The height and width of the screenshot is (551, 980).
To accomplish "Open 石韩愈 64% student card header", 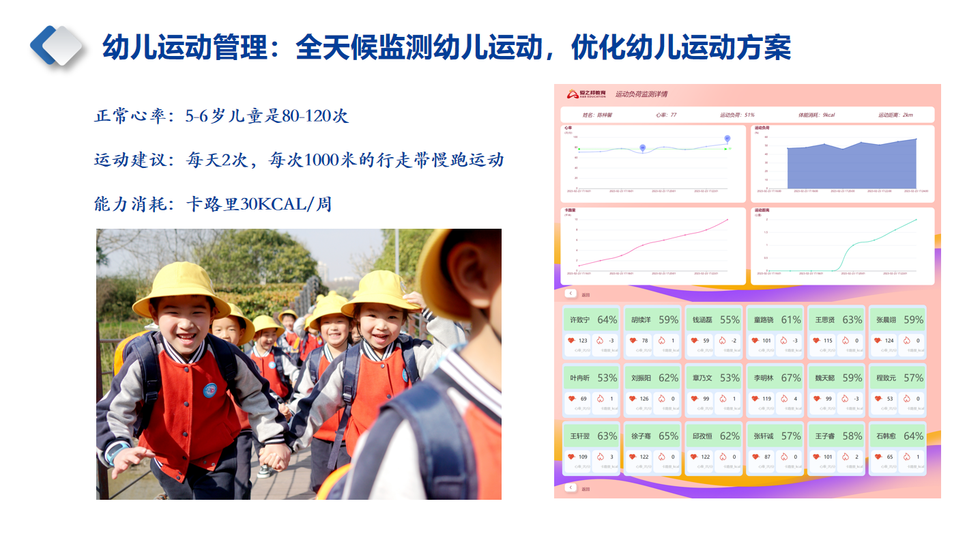I will click(898, 436).
